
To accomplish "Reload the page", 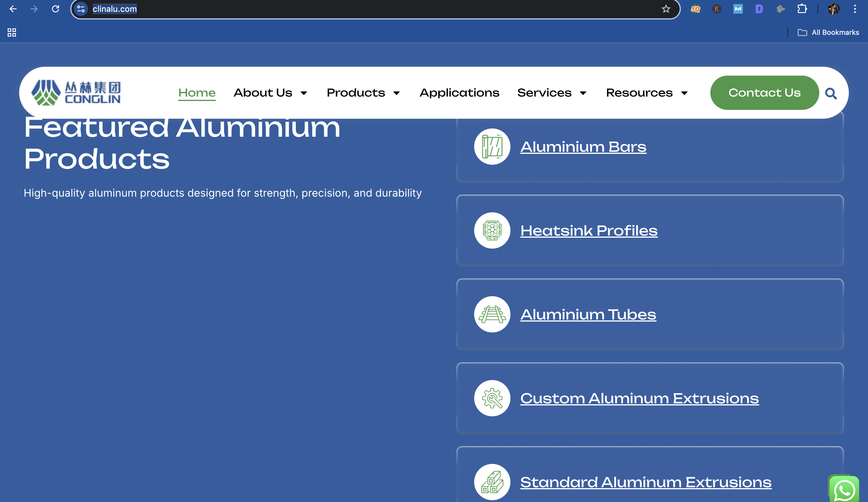I will (56, 9).
